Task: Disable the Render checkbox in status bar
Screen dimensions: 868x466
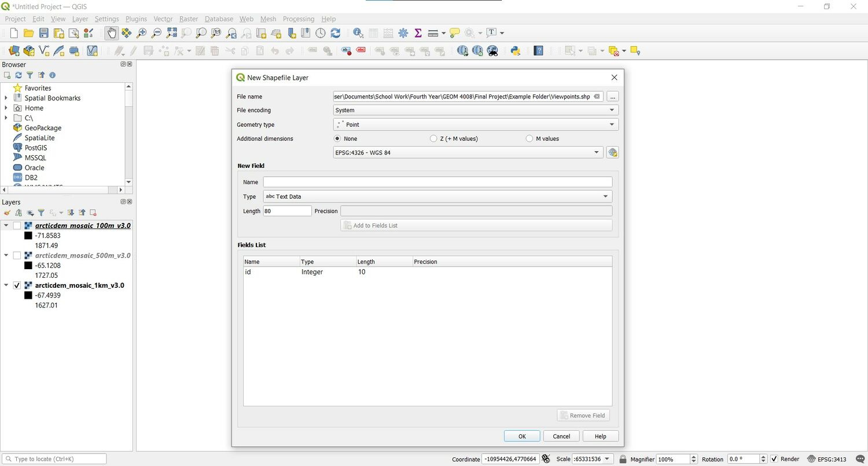Action: coord(774,458)
